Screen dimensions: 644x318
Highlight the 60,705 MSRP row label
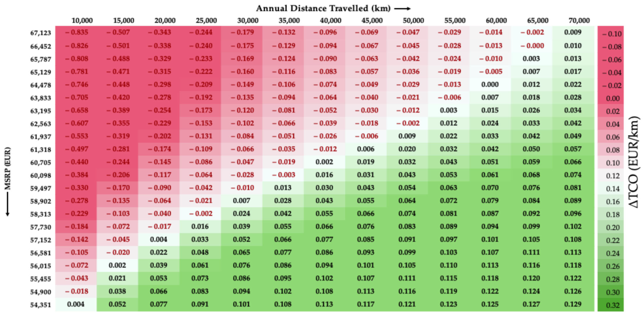40,163
